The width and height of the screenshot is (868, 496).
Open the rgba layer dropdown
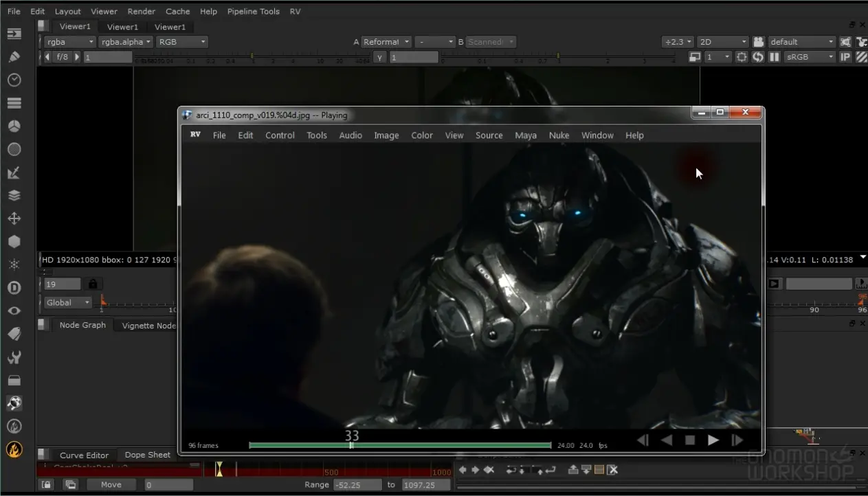point(69,42)
